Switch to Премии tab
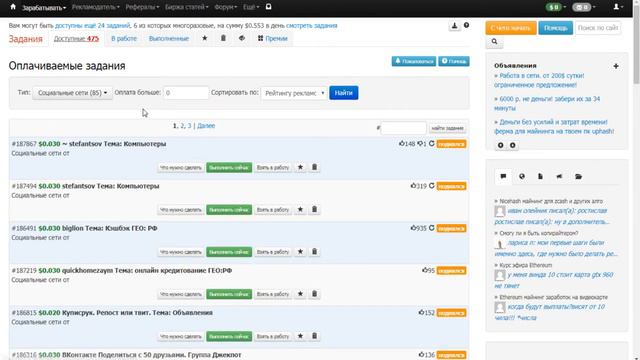Image resolution: width=640 pixels, height=360 pixels. (x=272, y=39)
